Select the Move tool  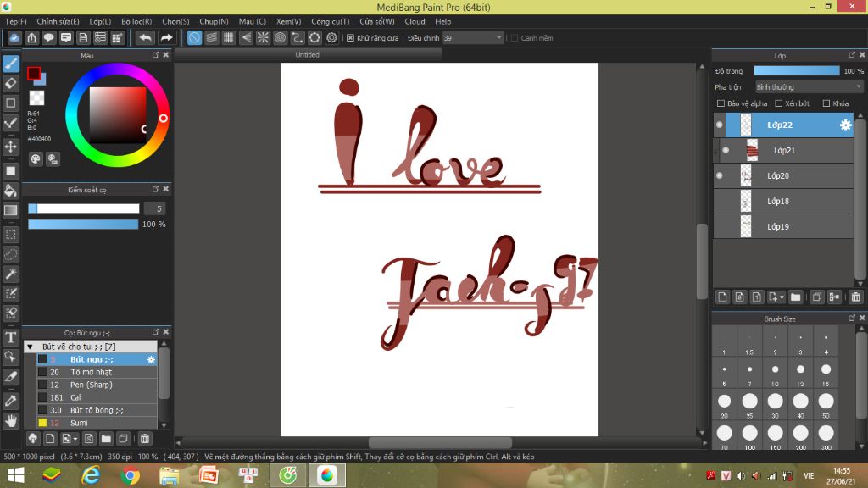11,147
